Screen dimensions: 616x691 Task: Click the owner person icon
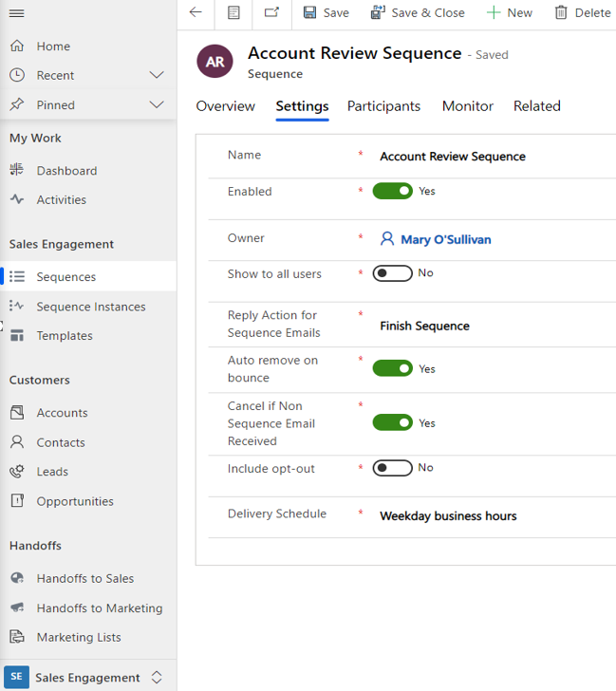387,239
